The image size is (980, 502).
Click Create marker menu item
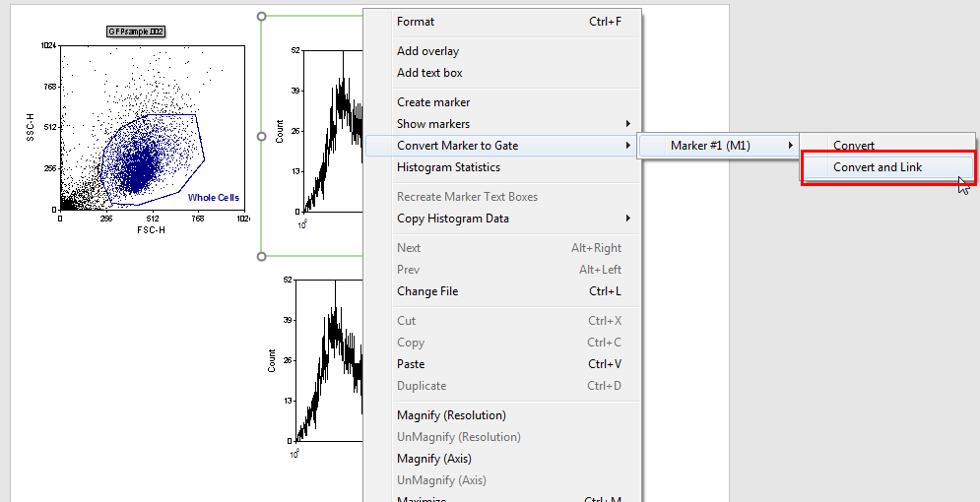[433, 102]
